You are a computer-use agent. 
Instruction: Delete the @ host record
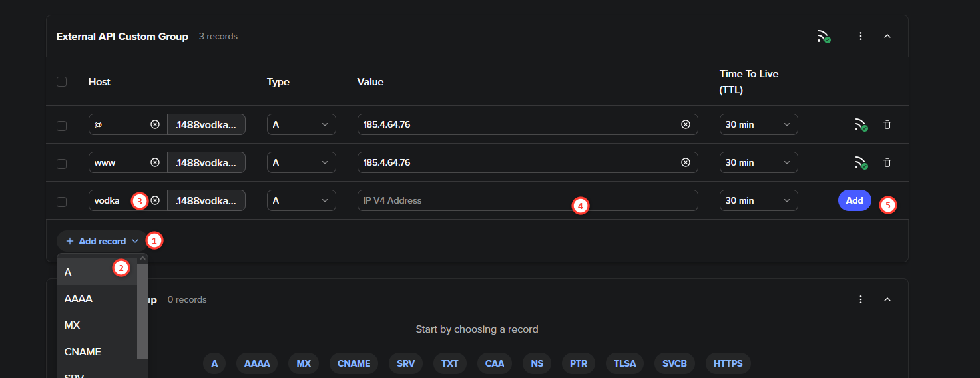[887, 124]
